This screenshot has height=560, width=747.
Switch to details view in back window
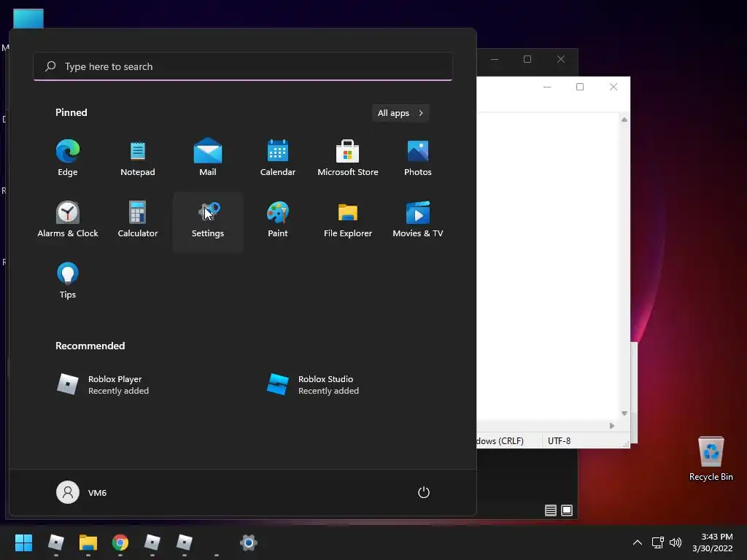point(551,510)
